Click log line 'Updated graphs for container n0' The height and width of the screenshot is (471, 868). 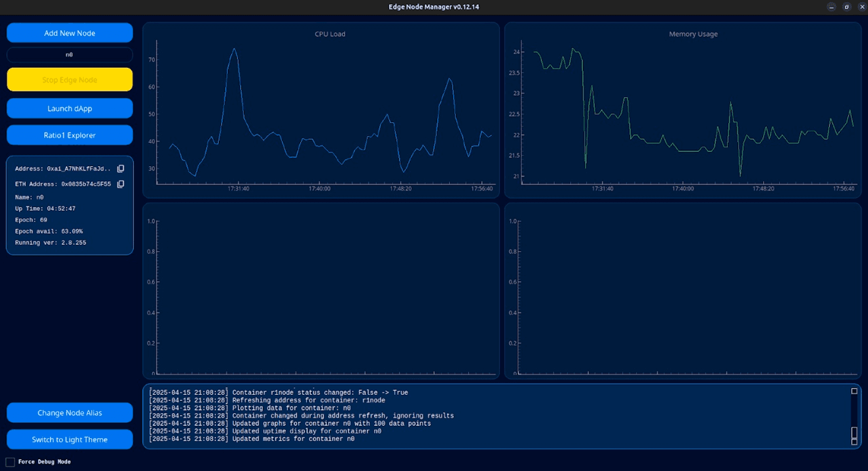pyautogui.click(x=290, y=423)
